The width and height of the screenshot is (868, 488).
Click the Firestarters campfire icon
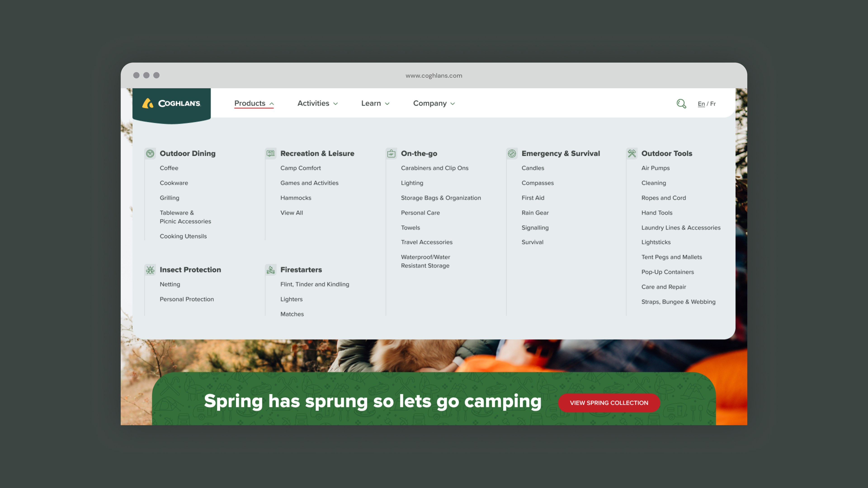pyautogui.click(x=271, y=270)
